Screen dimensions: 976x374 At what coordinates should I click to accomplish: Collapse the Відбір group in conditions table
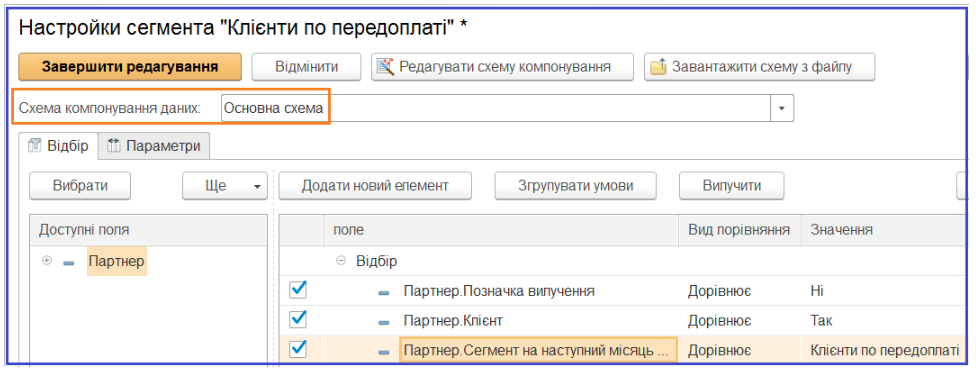(x=340, y=261)
